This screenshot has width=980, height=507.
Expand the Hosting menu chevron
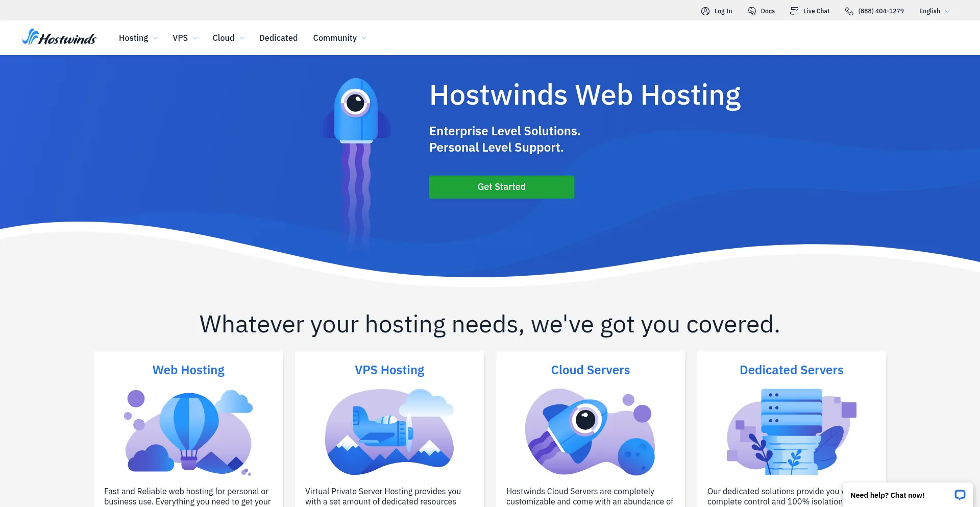pos(155,38)
